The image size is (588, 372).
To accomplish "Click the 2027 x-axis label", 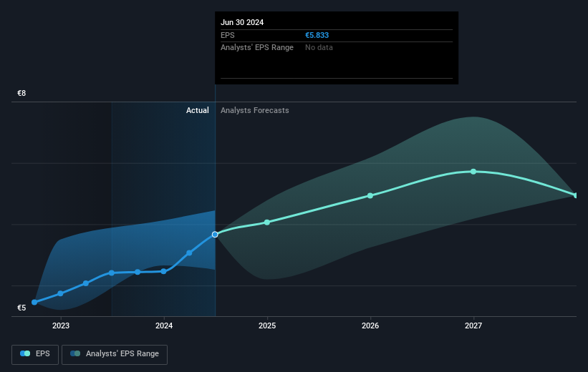I will (473, 325).
